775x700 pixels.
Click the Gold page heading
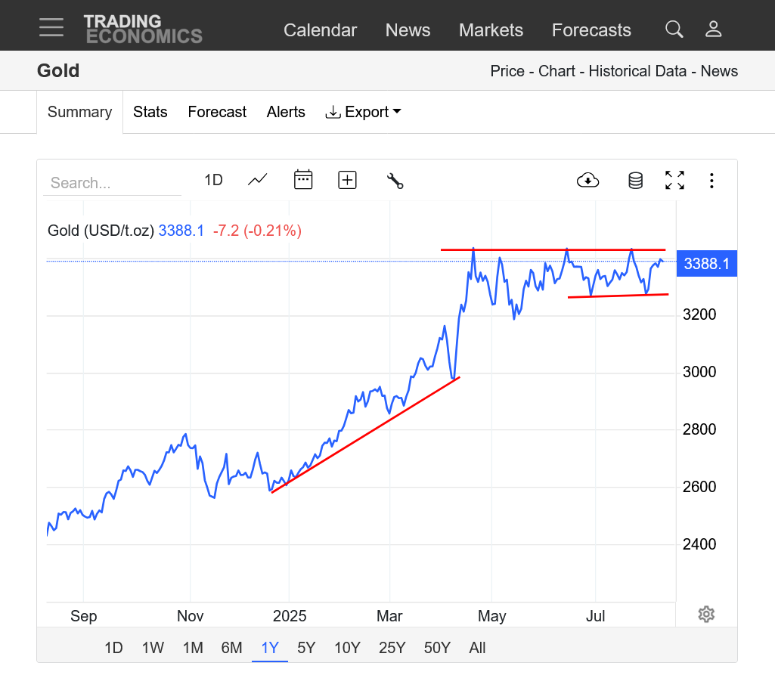(x=58, y=70)
